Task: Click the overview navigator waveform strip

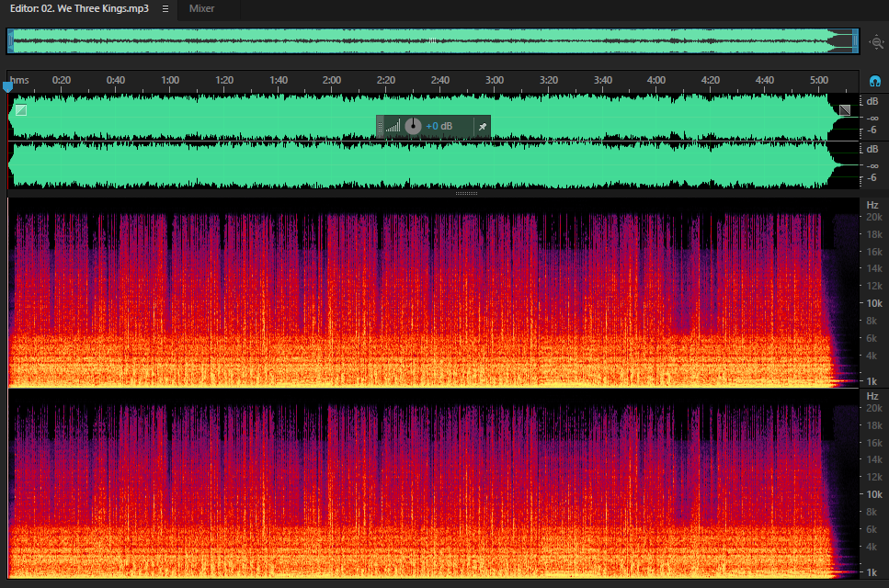Action: [433, 41]
